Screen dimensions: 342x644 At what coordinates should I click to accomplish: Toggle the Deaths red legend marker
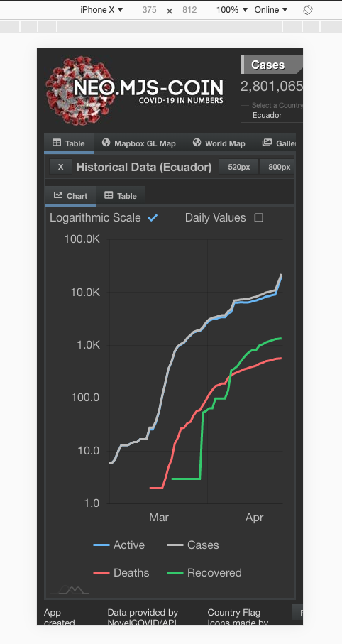101,572
